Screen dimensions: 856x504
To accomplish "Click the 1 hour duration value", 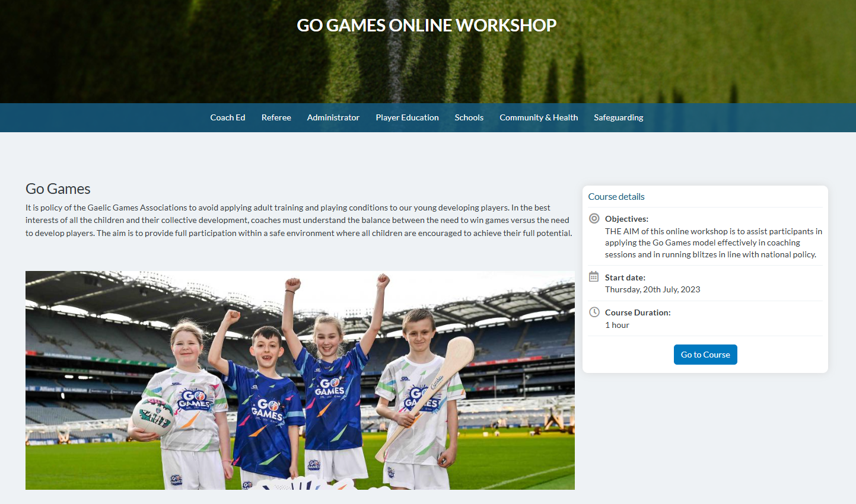I will [617, 325].
